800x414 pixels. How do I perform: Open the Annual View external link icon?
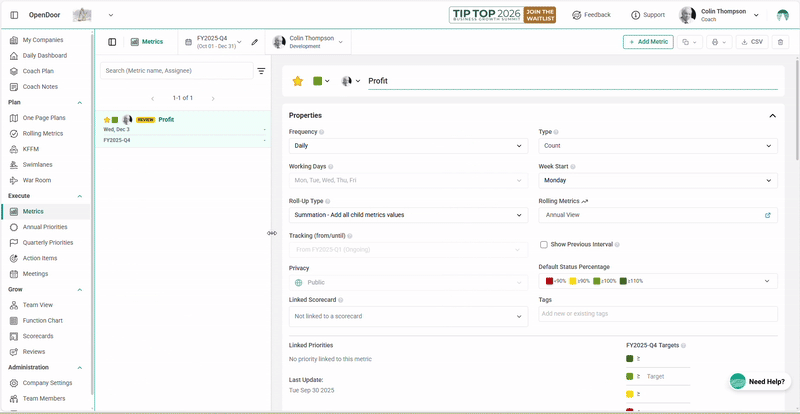[x=768, y=215]
